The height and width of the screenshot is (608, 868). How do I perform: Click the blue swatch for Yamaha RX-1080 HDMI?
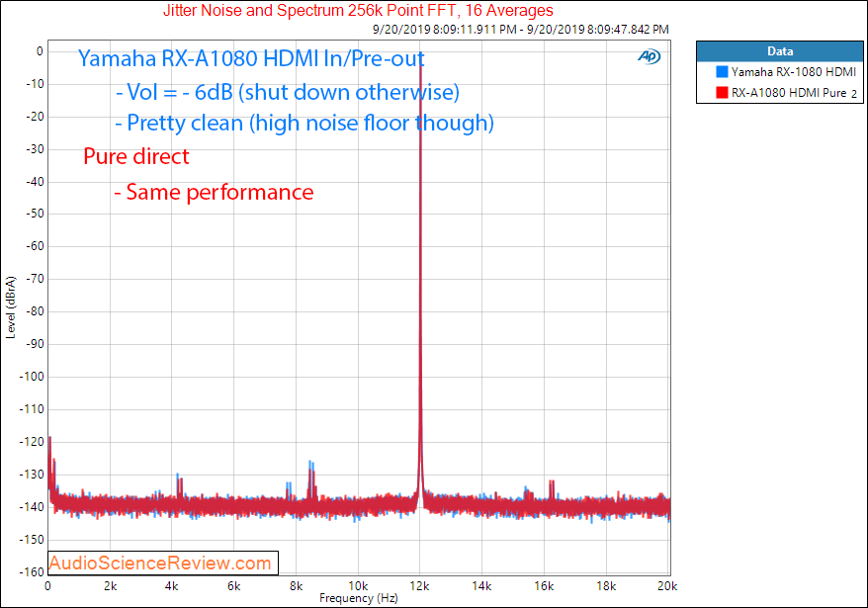(722, 72)
